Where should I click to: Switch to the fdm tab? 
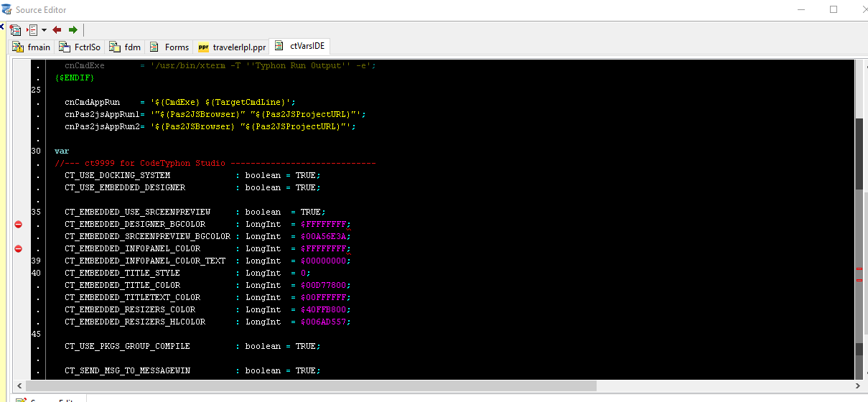click(x=126, y=47)
